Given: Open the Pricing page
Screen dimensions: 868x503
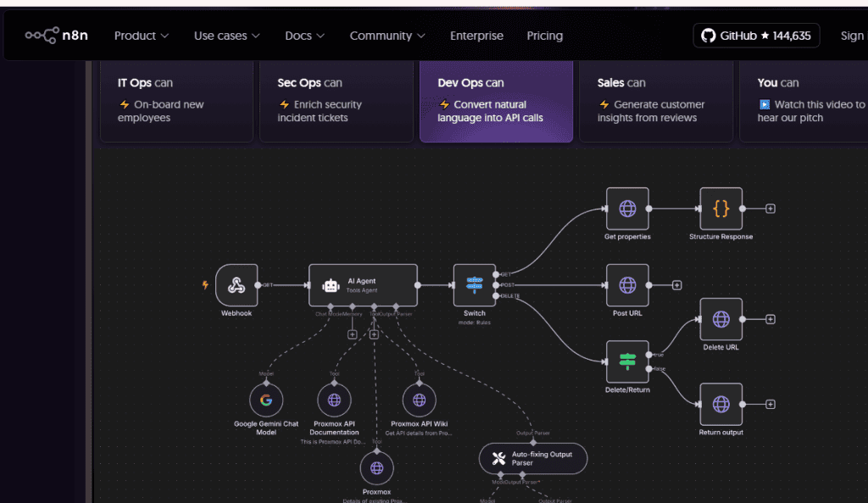Looking at the screenshot, I should tap(544, 36).
